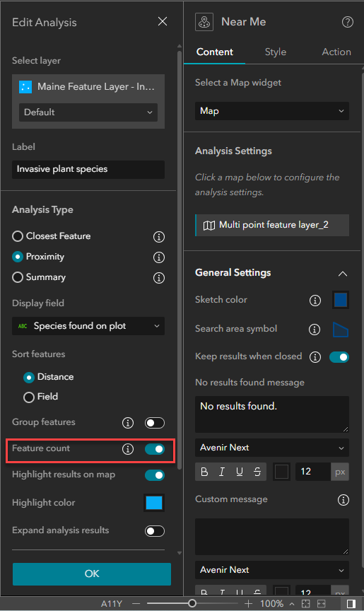
Task: Sort features by Field
Action: click(29, 397)
